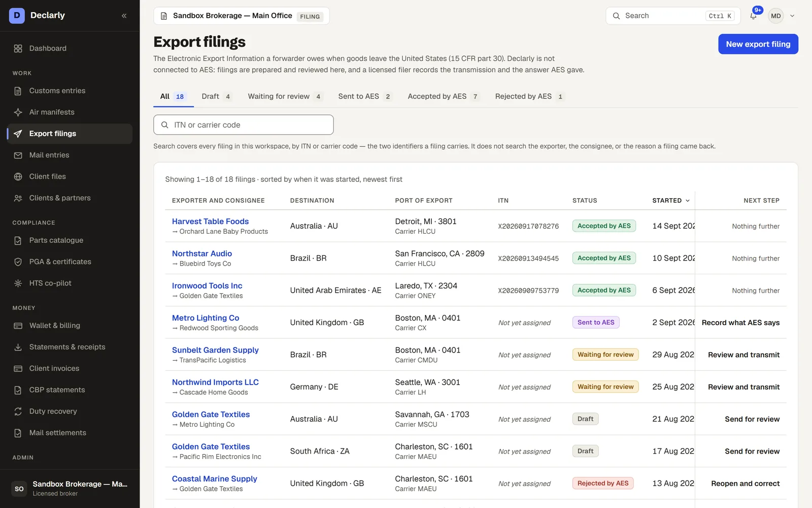812x508 pixels.
Task: Show the Sent to AES tab
Action: point(365,97)
